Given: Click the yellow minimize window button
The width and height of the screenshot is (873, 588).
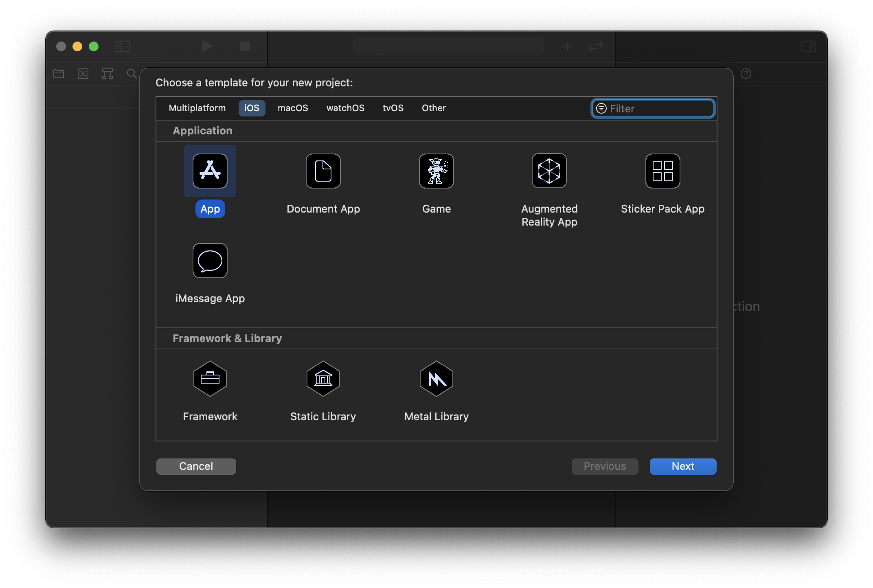Looking at the screenshot, I should click(x=77, y=46).
